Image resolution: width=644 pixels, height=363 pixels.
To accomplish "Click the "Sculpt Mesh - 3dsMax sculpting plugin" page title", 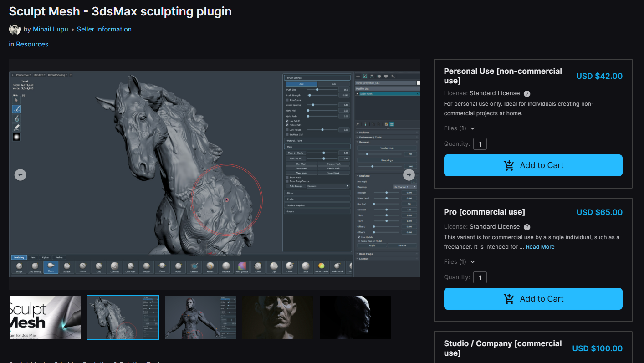I will click(x=120, y=11).
